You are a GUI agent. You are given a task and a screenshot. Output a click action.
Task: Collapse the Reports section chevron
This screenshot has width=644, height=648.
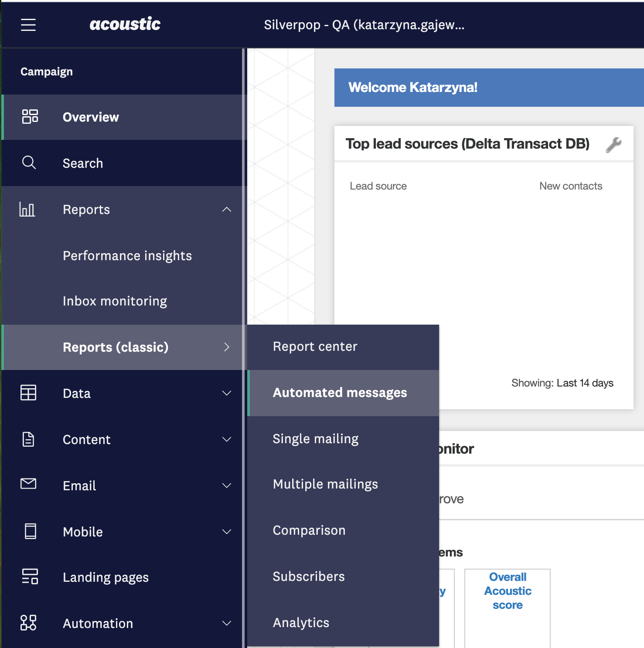pos(227,210)
